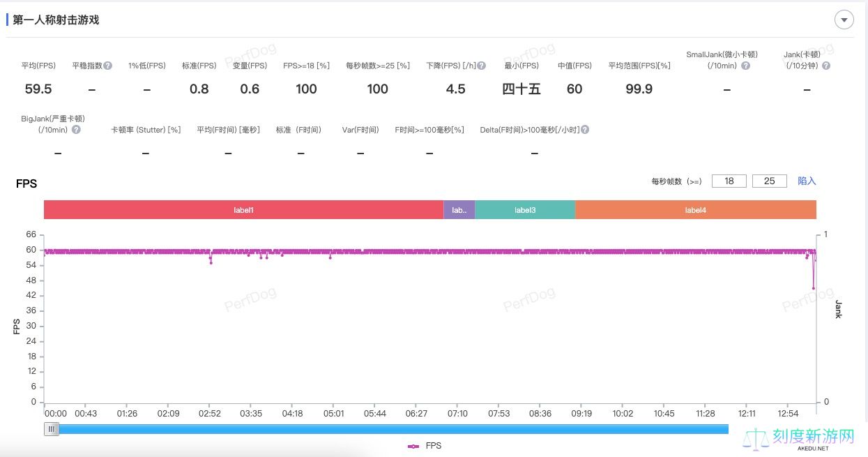Screen dimensions: 868x457
Task: Collapse the 第一人称射击游戏 section with the arrow
Action: [844, 20]
